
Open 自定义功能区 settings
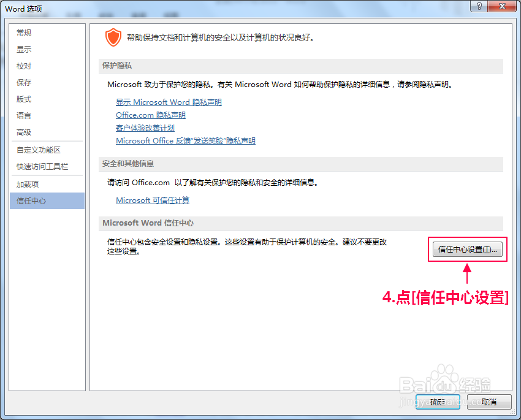(x=47, y=150)
